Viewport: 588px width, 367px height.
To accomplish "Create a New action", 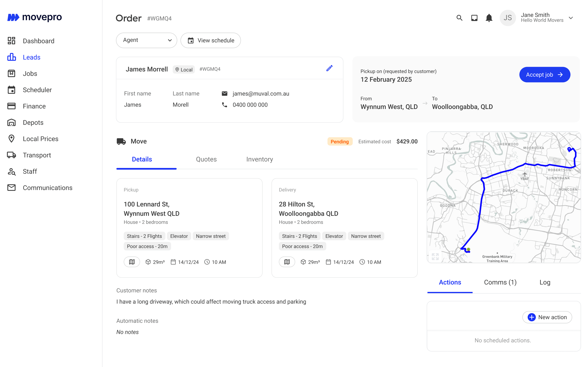I will click(547, 317).
